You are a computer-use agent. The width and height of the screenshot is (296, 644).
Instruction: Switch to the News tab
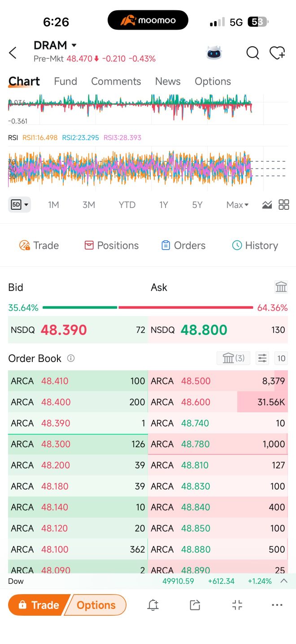coord(168,81)
